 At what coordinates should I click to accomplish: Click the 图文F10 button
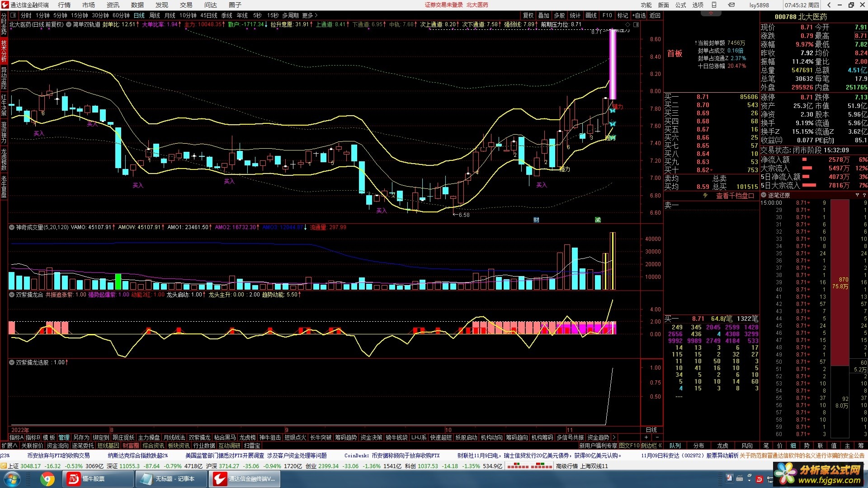[629, 446]
